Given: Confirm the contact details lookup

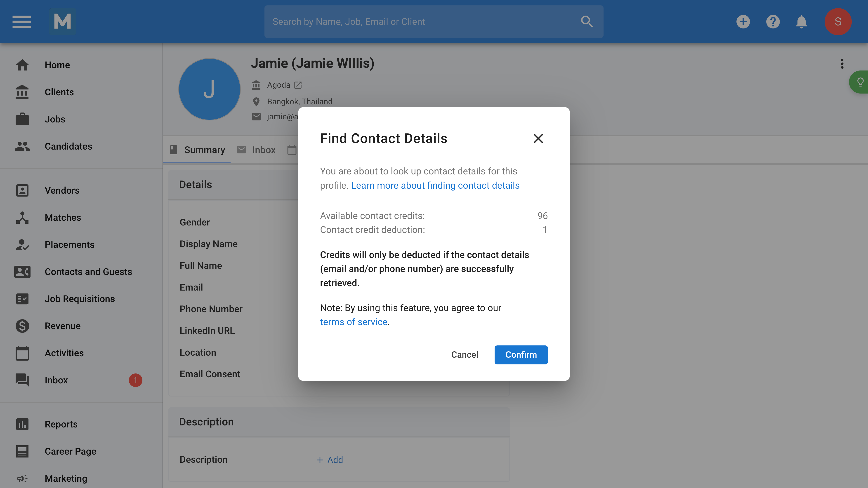Looking at the screenshot, I should click(x=521, y=355).
